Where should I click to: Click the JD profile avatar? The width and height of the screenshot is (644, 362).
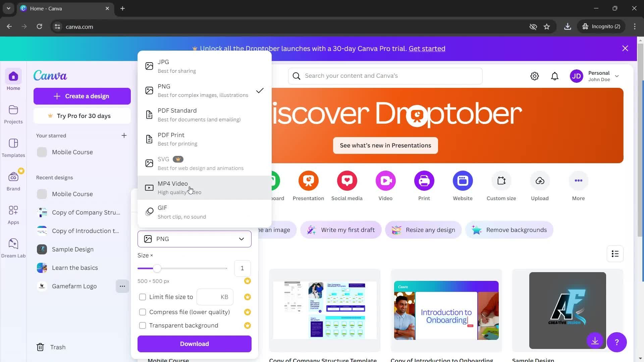coord(577,76)
